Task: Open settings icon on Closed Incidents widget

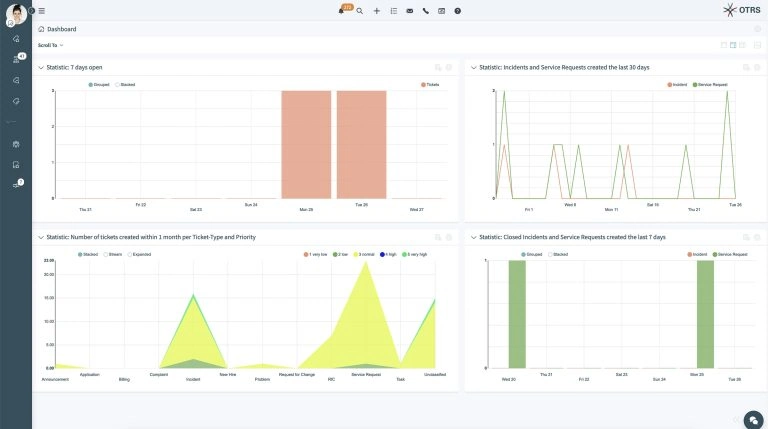Action: click(x=757, y=237)
